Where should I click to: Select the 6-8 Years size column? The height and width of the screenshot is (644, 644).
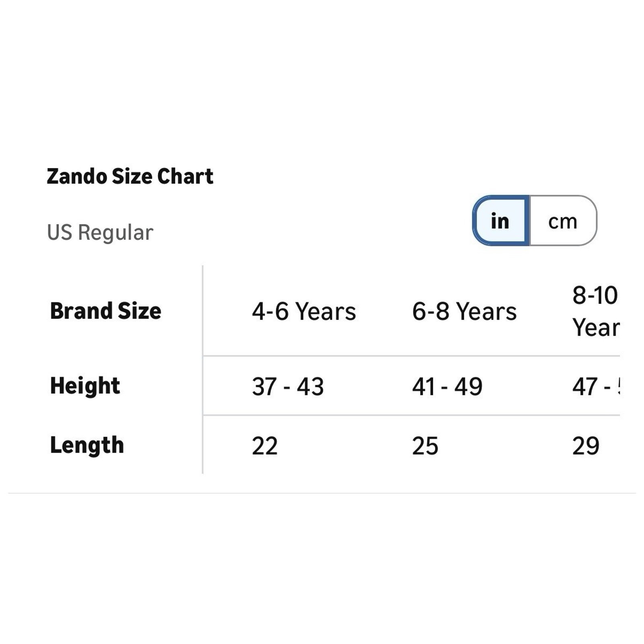pyautogui.click(x=464, y=311)
